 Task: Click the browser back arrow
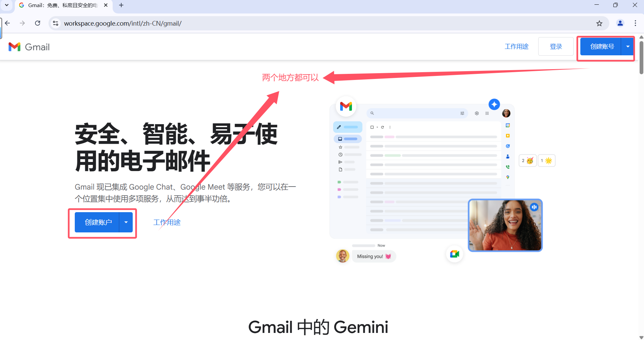(x=7, y=23)
